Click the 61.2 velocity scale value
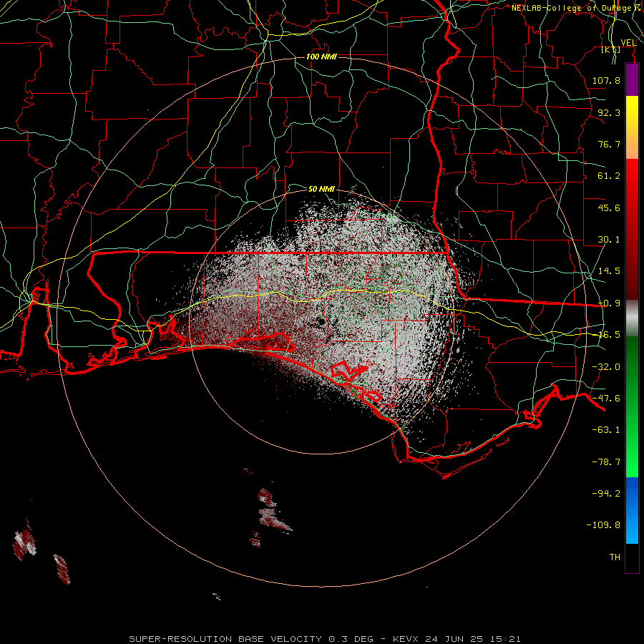The height and width of the screenshot is (644, 644). tap(609, 176)
